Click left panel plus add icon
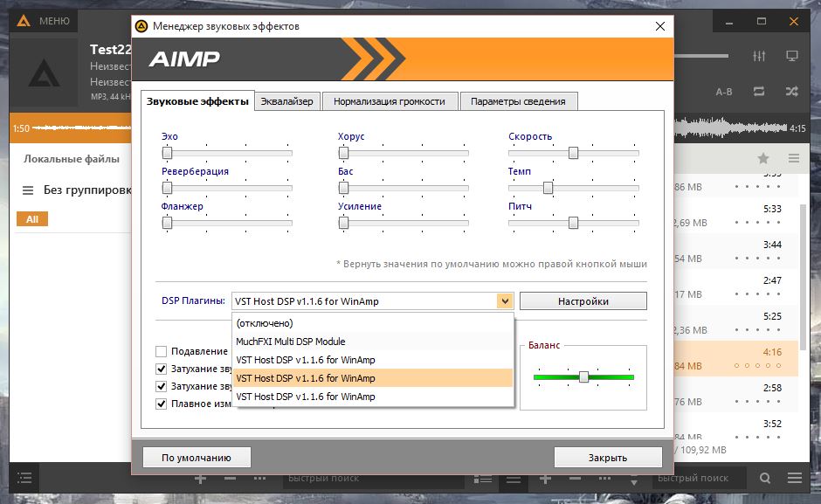Image resolution: width=821 pixels, height=504 pixels. click(x=200, y=479)
